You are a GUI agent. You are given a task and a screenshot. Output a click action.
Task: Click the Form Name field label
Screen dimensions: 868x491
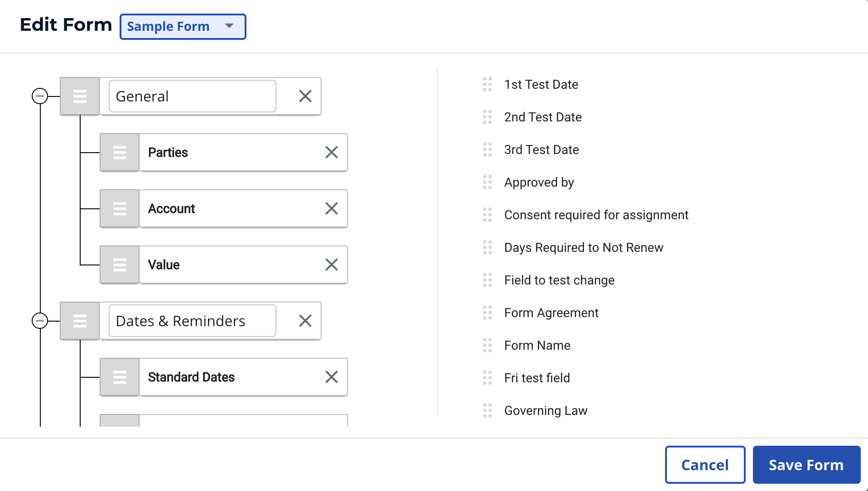click(x=537, y=346)
